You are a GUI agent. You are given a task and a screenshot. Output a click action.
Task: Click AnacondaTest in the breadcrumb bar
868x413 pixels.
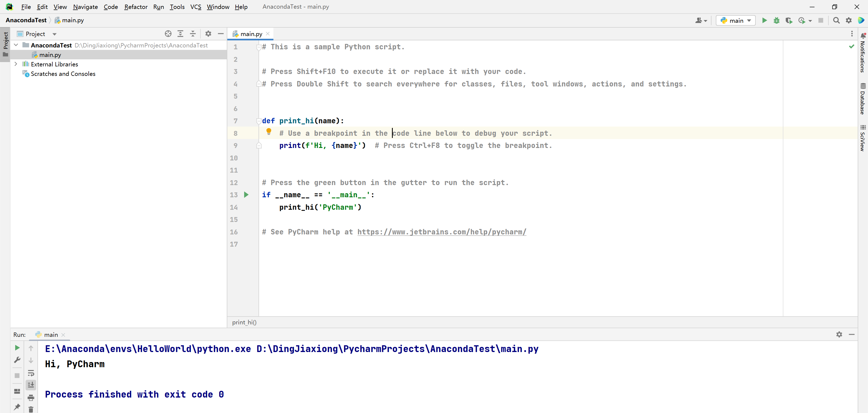coord(26,20)
